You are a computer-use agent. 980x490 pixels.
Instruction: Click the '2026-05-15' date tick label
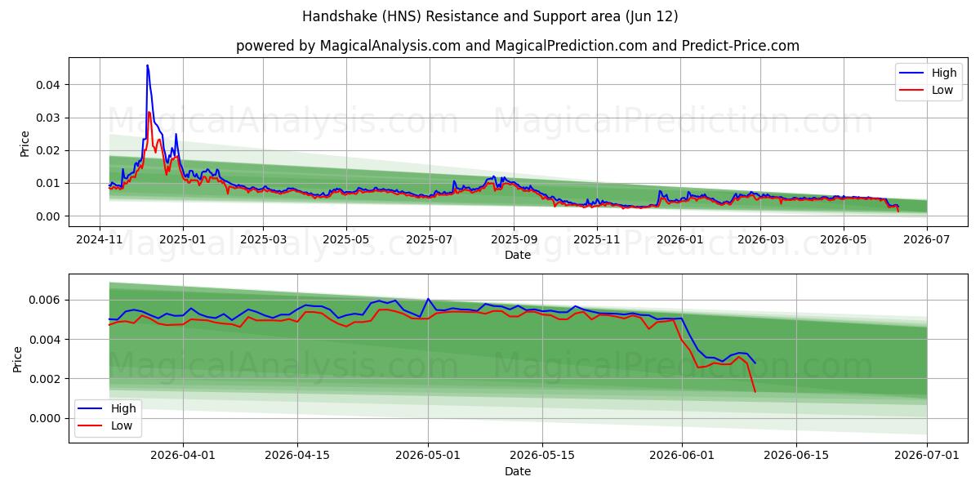(x=542, y=456)
